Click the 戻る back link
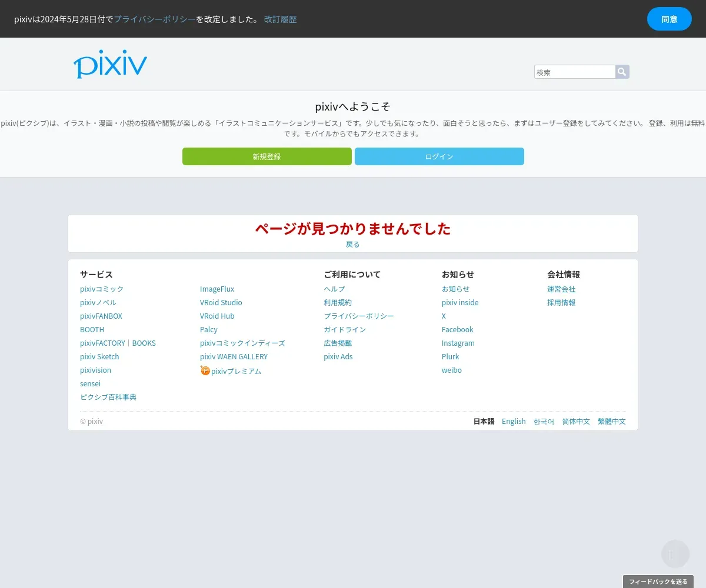The width and height of the screenshot is (706, 588). [x=353, y=244]
